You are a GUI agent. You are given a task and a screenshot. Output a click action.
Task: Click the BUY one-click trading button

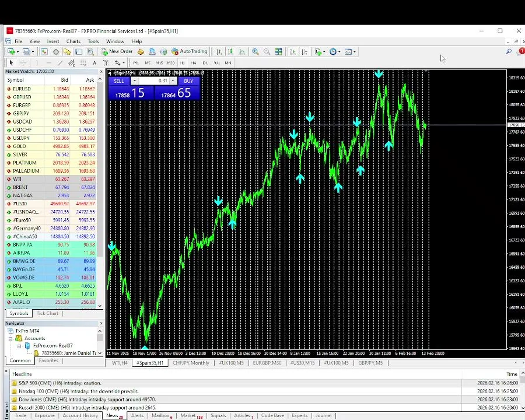(x=189, y=80)
